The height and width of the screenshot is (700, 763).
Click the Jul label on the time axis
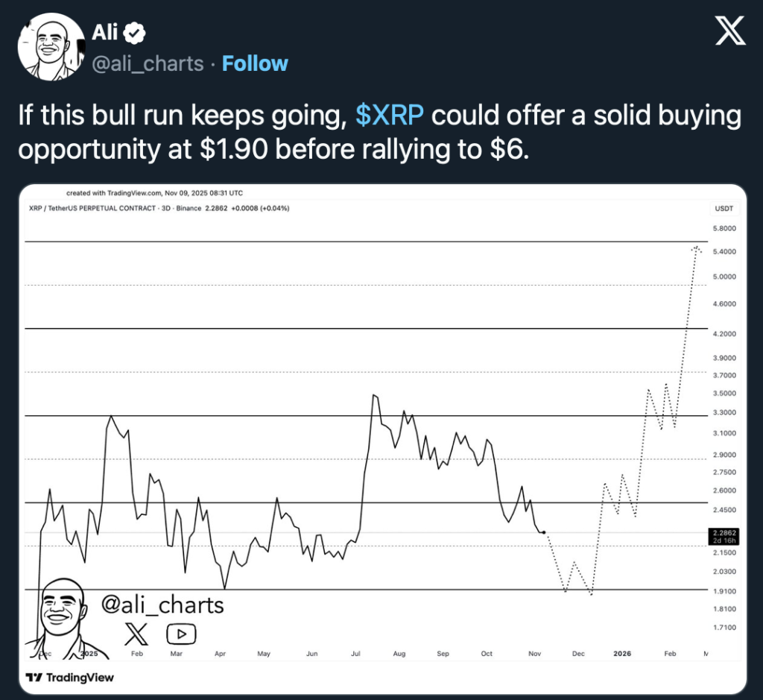[356, 654]
